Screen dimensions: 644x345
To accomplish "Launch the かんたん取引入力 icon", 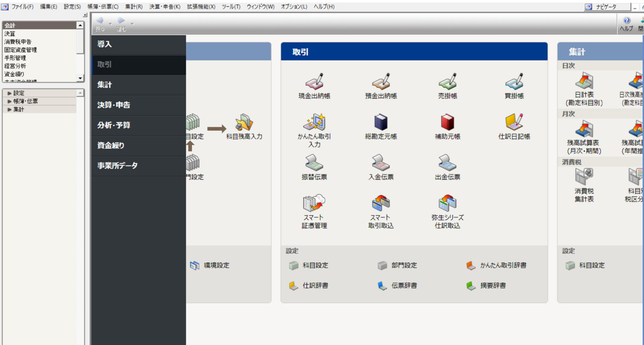I will tap(314, 127).
